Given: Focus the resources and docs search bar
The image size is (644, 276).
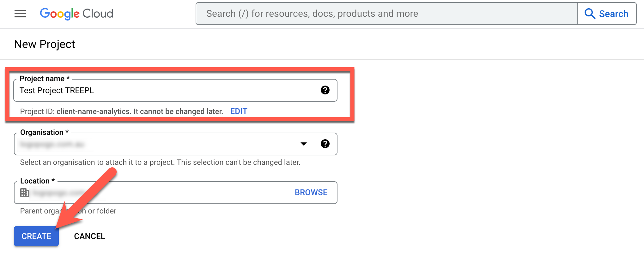Looking at the screenshot, I should tap(386, 14).
